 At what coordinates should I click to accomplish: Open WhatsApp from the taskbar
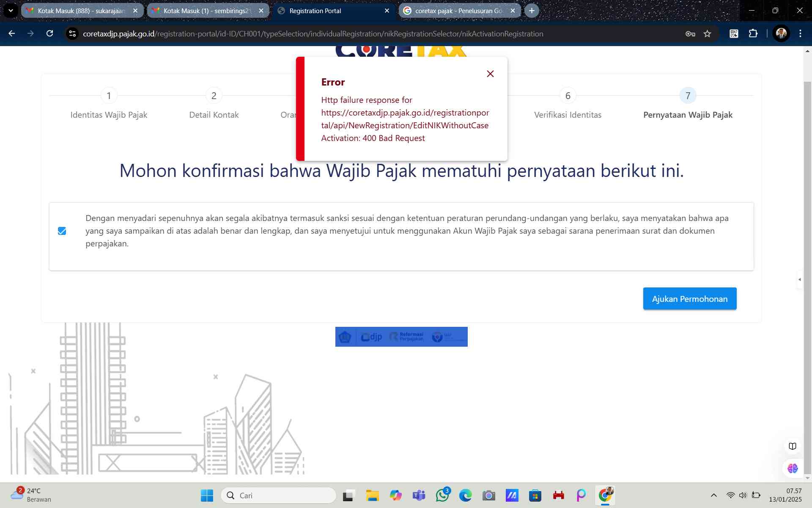[442, 495]
